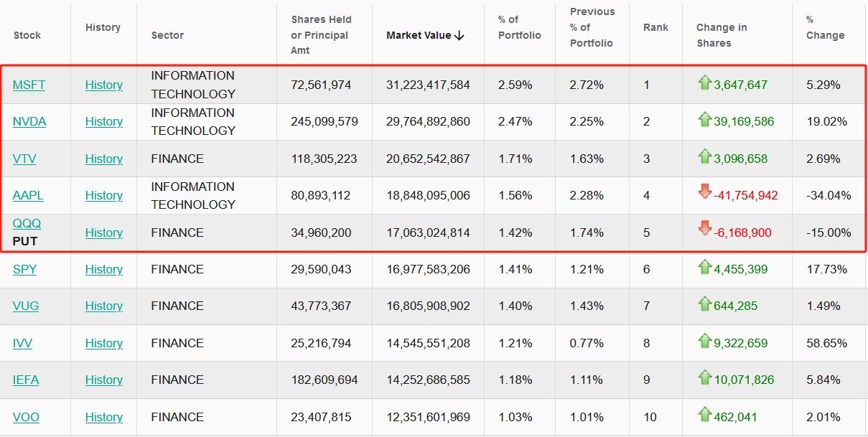Image resolution: width=868 pixels, height=437 pixels.
Task: View History for the SPY row
Action: (x=103, y=269)
